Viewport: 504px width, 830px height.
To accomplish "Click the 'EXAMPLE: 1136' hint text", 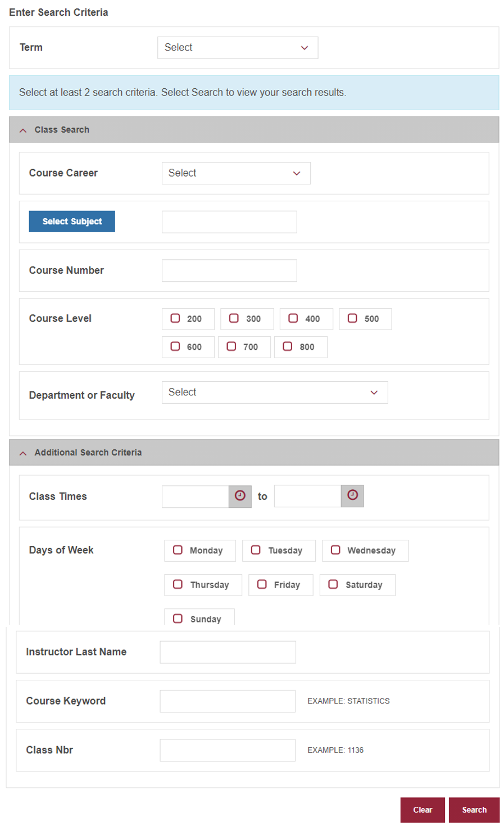I will tap(335, 750).
